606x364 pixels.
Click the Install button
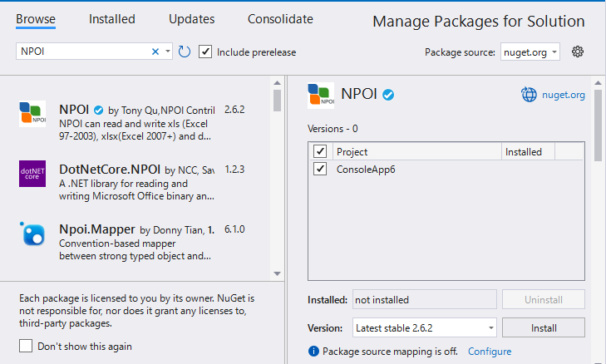(x=544, y=328)
